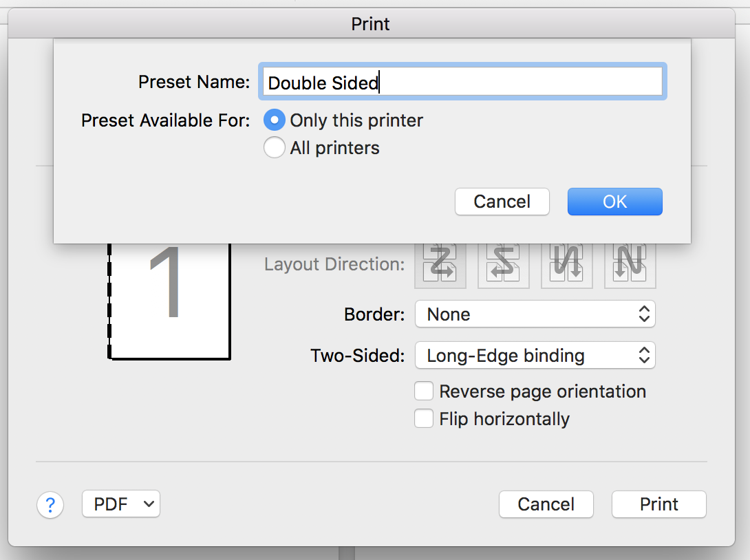This screenshot has height=560, width=750.
Task: Click OK to save the preset
Action: 614,202
